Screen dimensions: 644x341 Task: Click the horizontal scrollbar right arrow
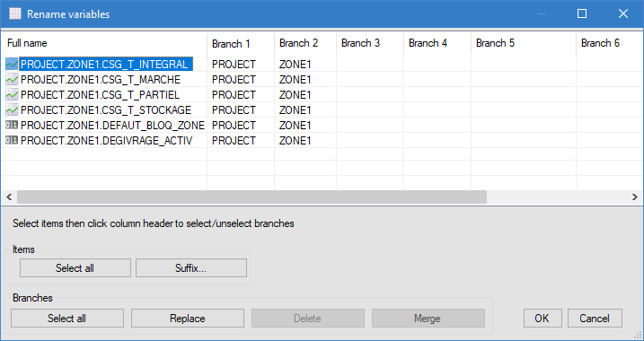(635, 197)
